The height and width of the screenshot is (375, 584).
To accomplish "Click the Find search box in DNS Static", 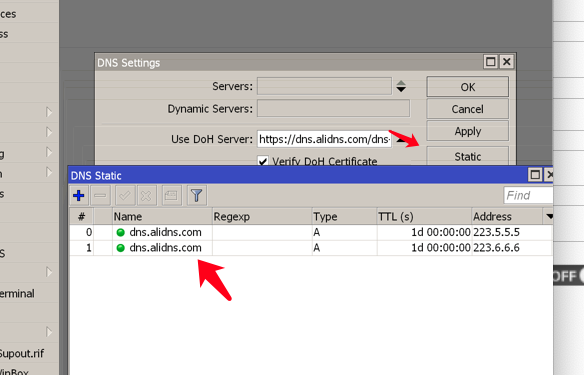I will point(528,195).
